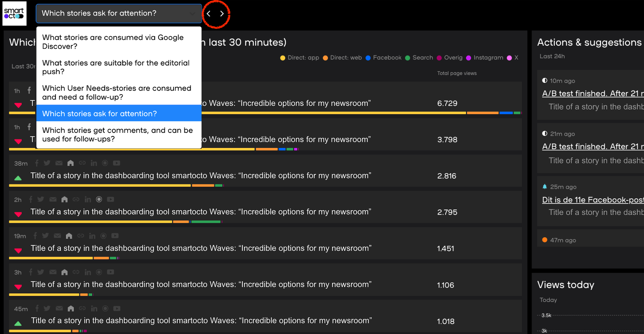
Task: Click the smartocto logo
Action: point(14,13)
